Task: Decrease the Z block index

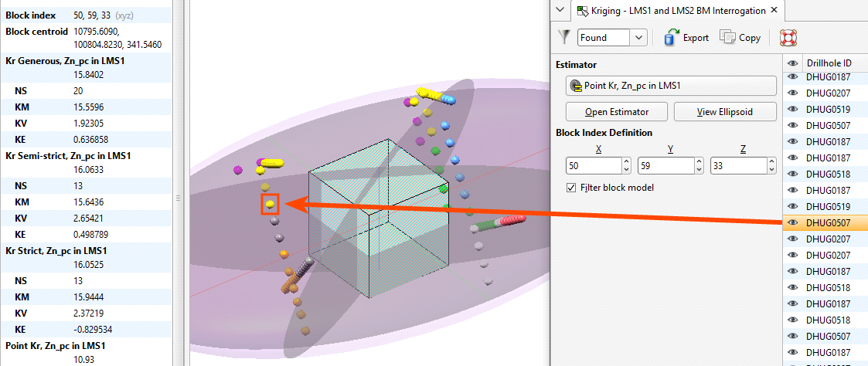Action: [770, 170]
